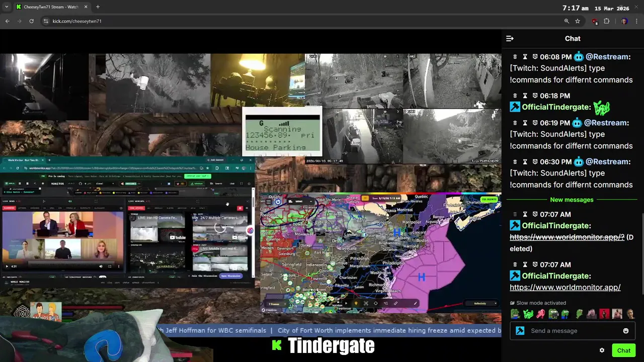Click the moderator badge inside message input
Image resolution: width=644 pixels, height=362 pixels.
coord(520,331)
